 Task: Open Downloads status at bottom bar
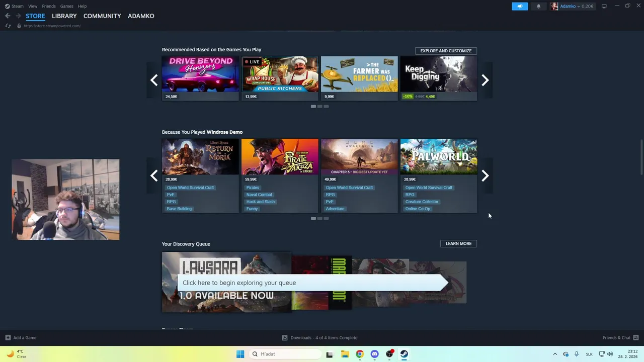point(319,338)
